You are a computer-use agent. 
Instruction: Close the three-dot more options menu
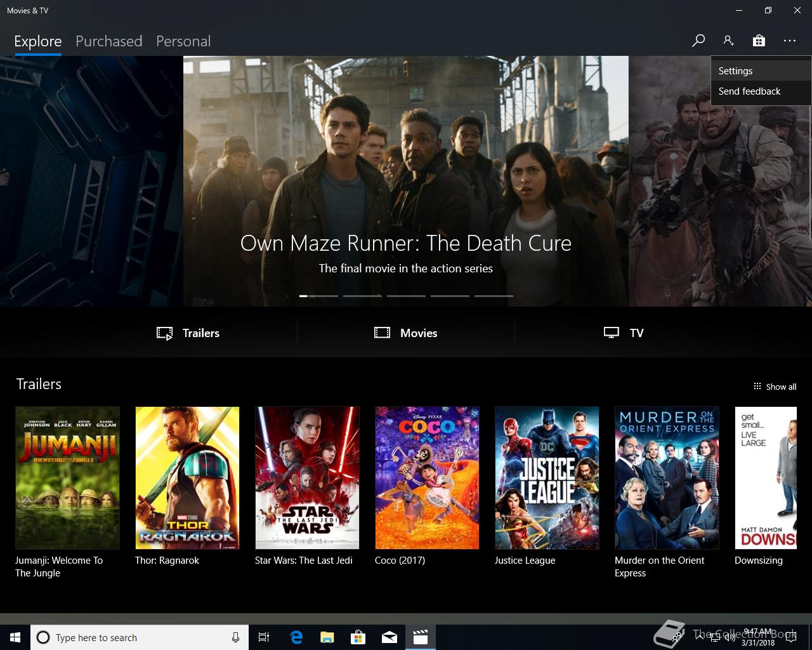pos(789,41)
